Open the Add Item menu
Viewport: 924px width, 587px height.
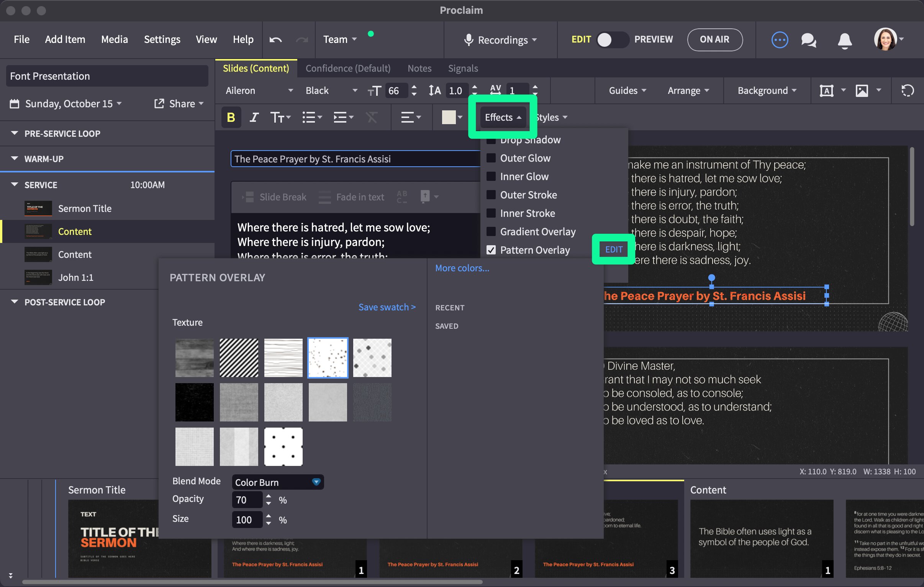point(65,39)
